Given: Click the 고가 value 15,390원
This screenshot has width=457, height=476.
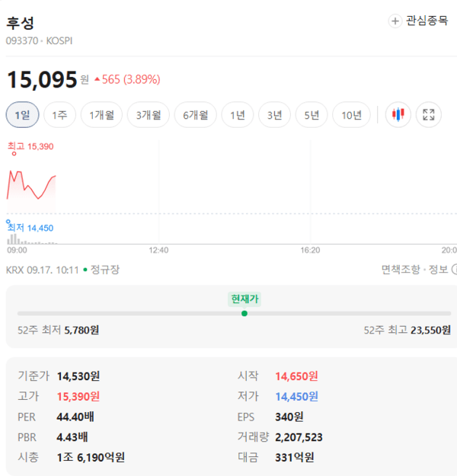Looking at the screenshot, I should [x=78, y=397].
